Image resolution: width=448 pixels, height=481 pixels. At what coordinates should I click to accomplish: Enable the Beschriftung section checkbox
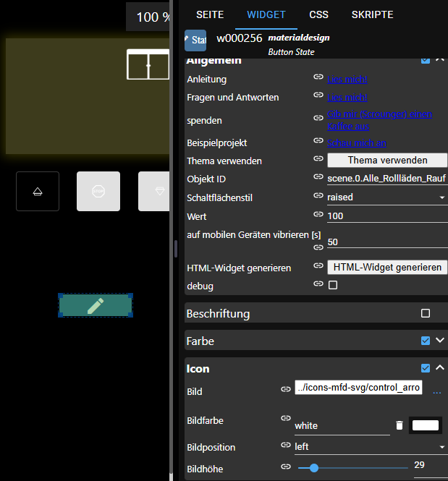click(x=426, y=313)
